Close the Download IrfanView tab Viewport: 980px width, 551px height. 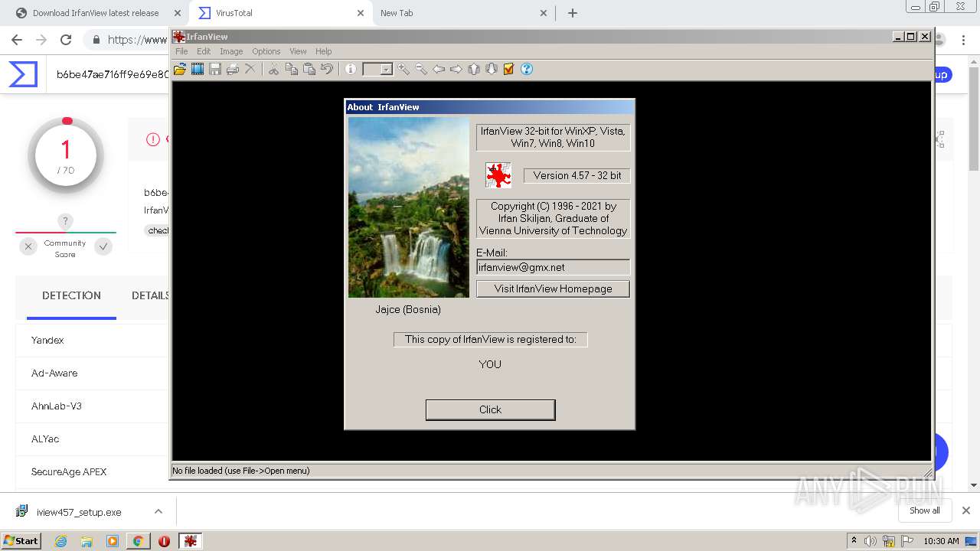[178, 13]
